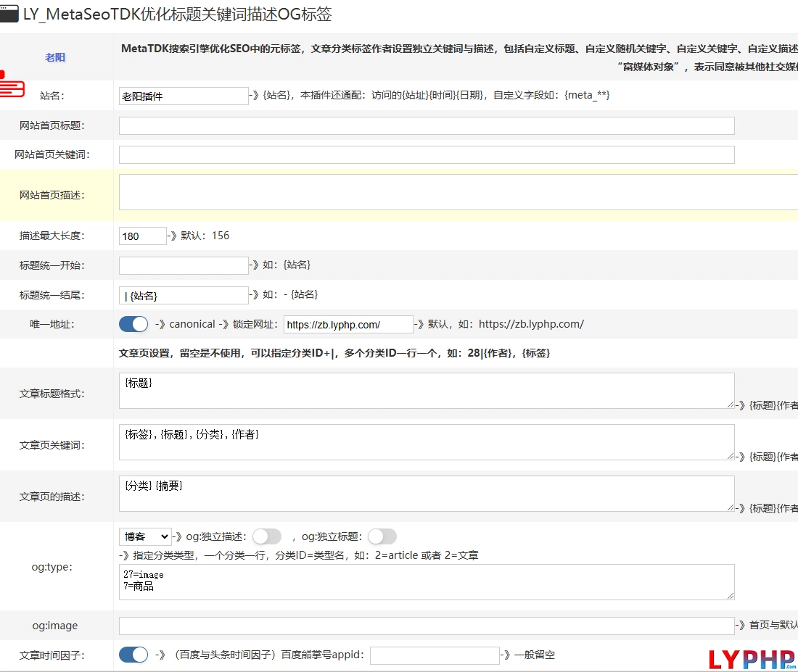Screen dimensions: 798x672
Task: Click the 百度熊掌号appid input field
Action: point(435,655)
